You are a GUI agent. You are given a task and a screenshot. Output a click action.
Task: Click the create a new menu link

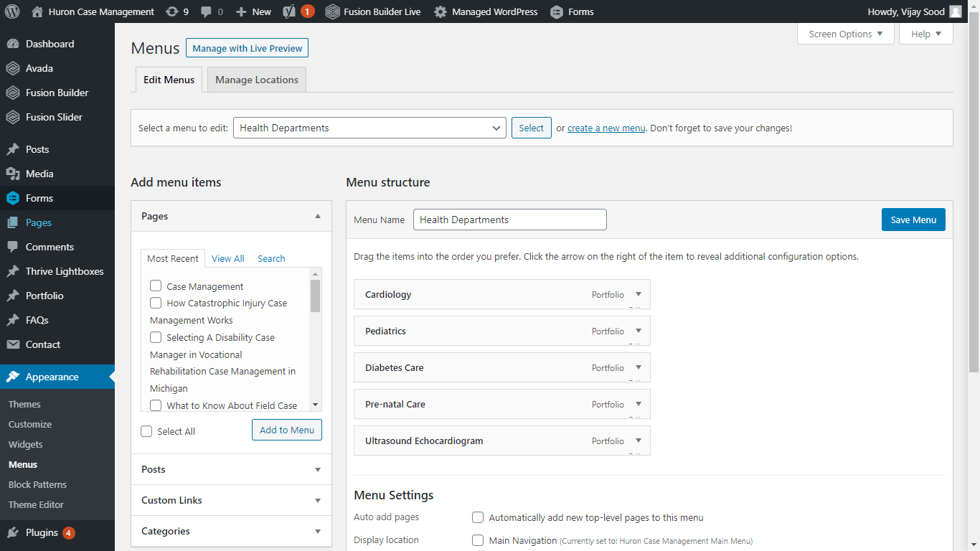[x=606, y=128]
